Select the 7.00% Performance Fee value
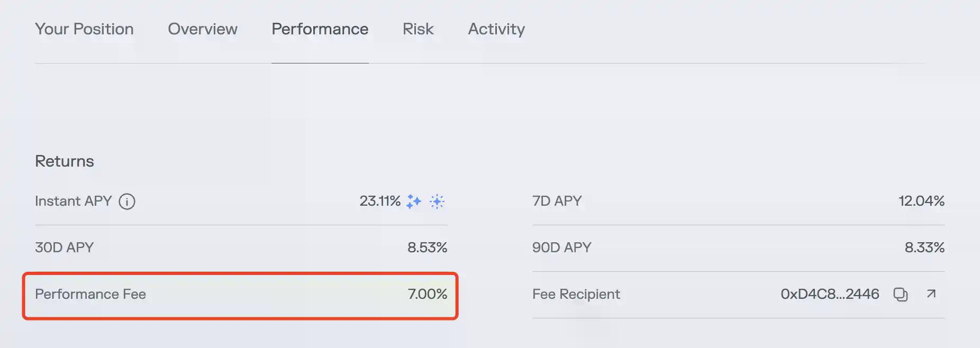This screenshot has height=348, width=980. click(427, 294)
